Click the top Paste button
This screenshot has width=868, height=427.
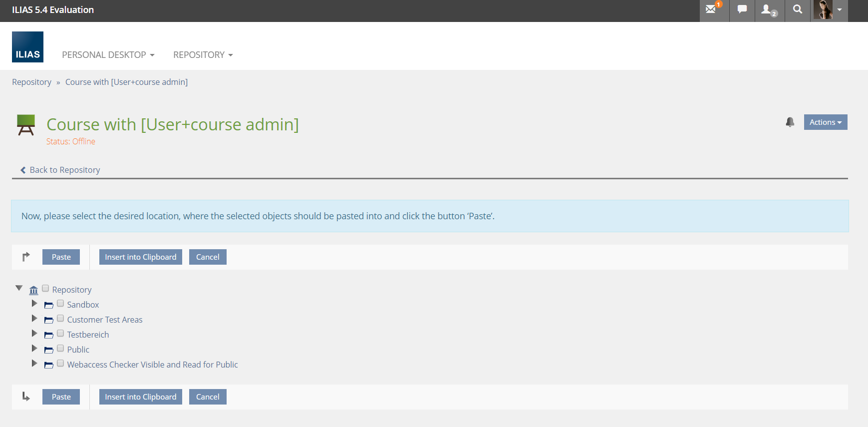pyautogui.click(x=61, y=257)
